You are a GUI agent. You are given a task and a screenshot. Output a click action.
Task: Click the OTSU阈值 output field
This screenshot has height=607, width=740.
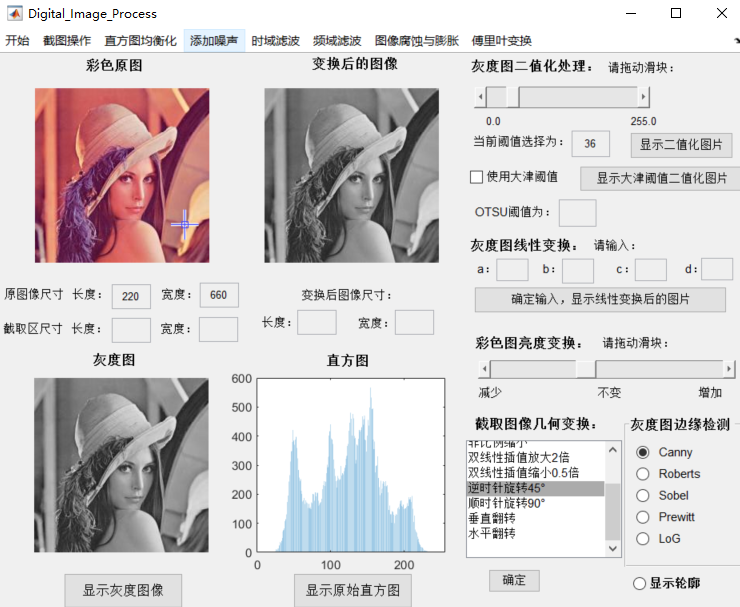pos(577,213)
